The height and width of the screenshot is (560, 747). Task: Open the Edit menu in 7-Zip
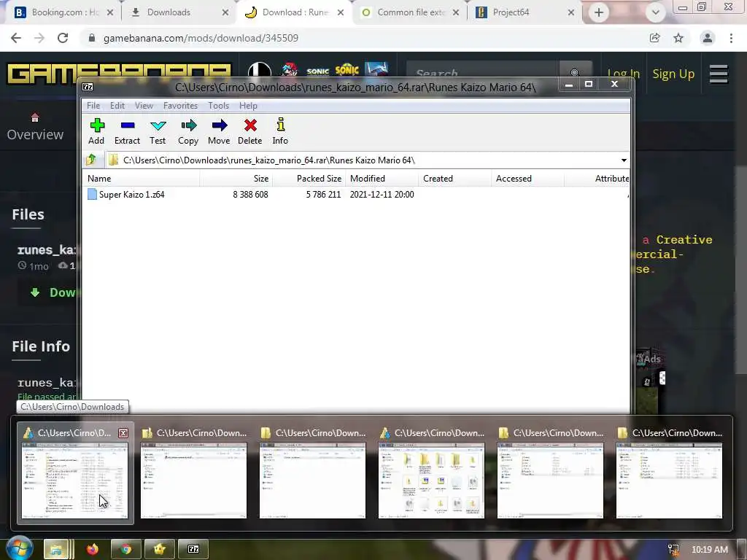coord(117,106)
